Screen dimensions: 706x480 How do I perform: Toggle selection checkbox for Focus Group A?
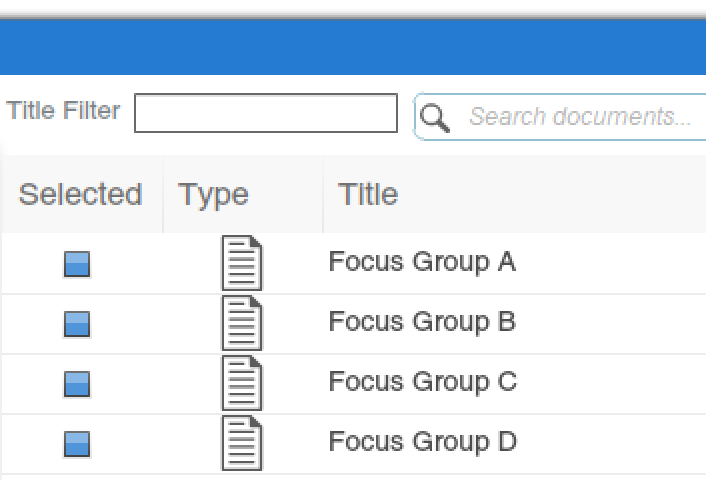pos(77,264)
